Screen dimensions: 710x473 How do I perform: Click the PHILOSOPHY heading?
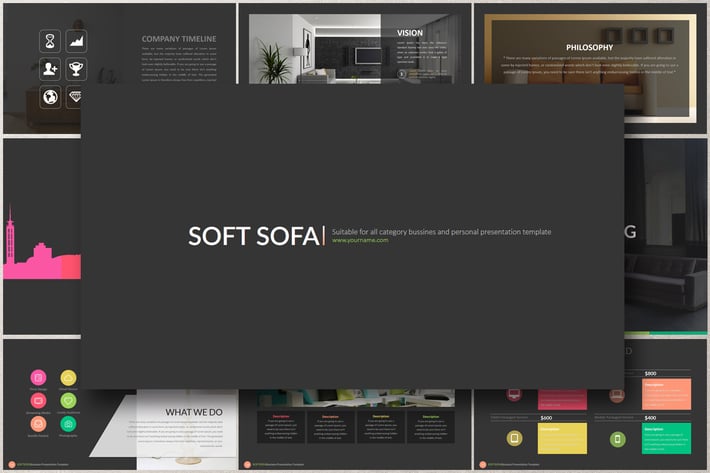point(590,48)
